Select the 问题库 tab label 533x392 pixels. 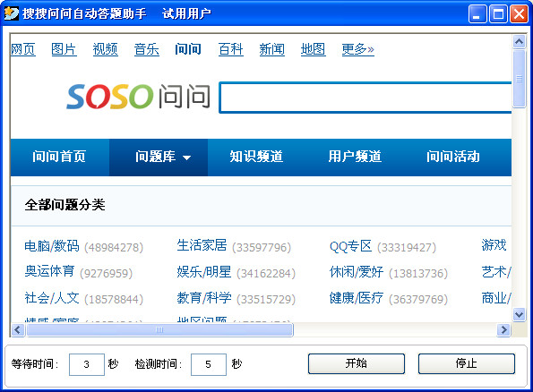click(x=155, y=157)
